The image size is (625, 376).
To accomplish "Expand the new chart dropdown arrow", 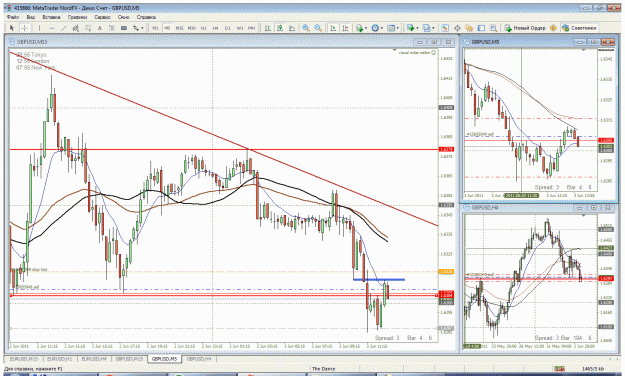I will click(x=417, y=28).
